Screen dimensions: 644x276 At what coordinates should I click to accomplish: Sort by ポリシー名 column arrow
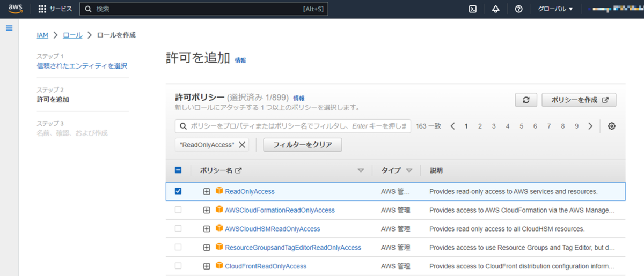coord(361,170)
